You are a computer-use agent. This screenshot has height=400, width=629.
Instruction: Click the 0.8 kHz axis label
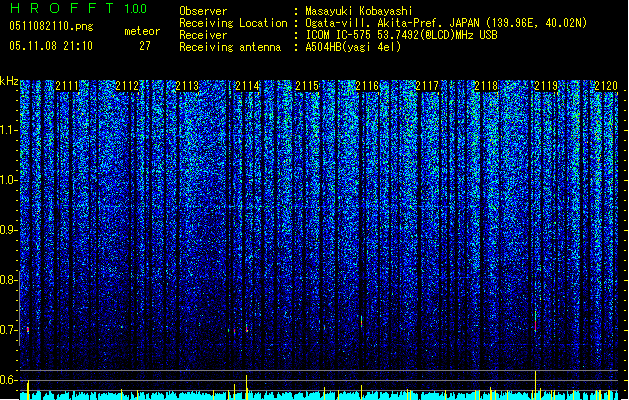point(9,280)
